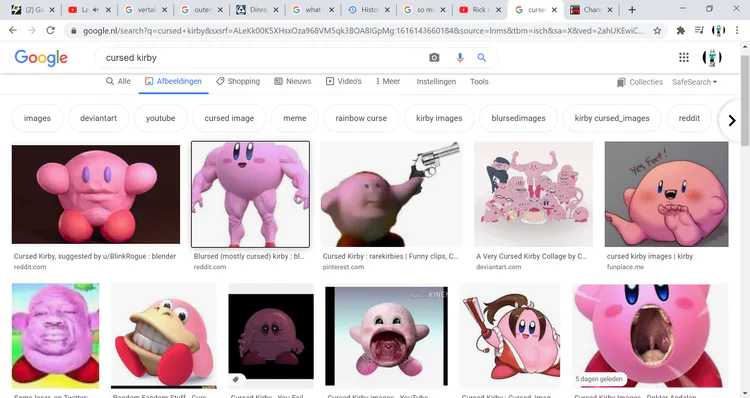The height and width of the screenshot is (398, 750).
Task: Filter by the youtube chip
Action: click(160, 118)
